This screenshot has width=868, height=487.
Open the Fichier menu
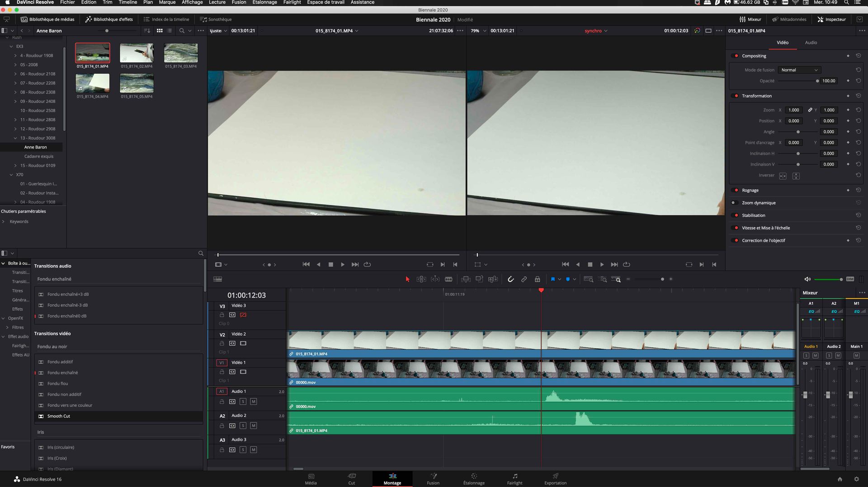pyautogui.click(x=67, y=3)
